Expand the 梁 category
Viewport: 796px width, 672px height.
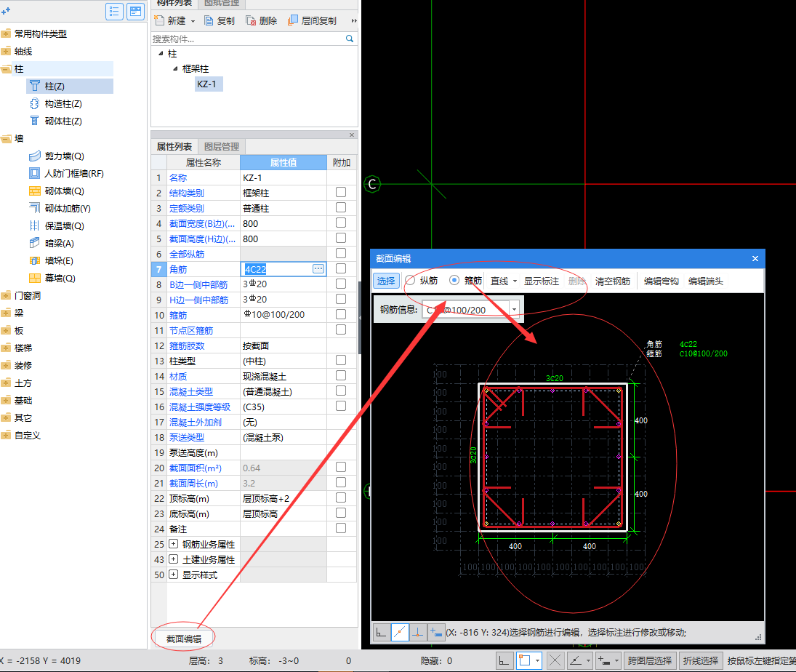6,313
